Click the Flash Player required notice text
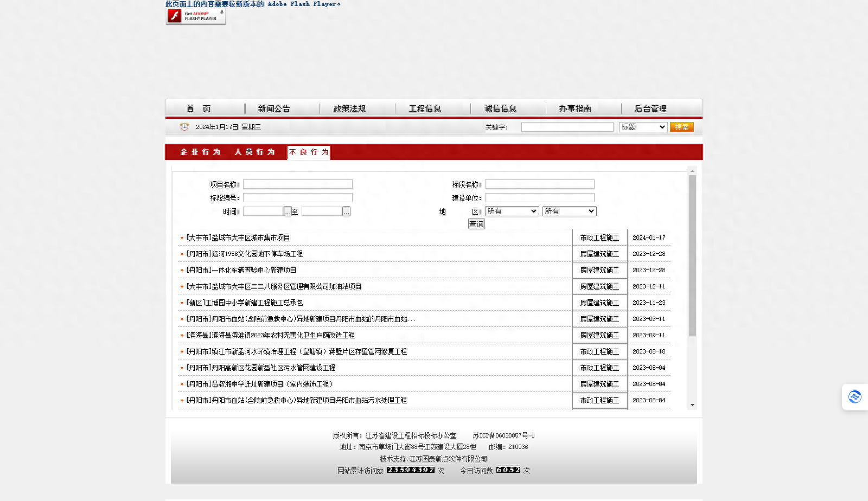 (x=253, y=4)
